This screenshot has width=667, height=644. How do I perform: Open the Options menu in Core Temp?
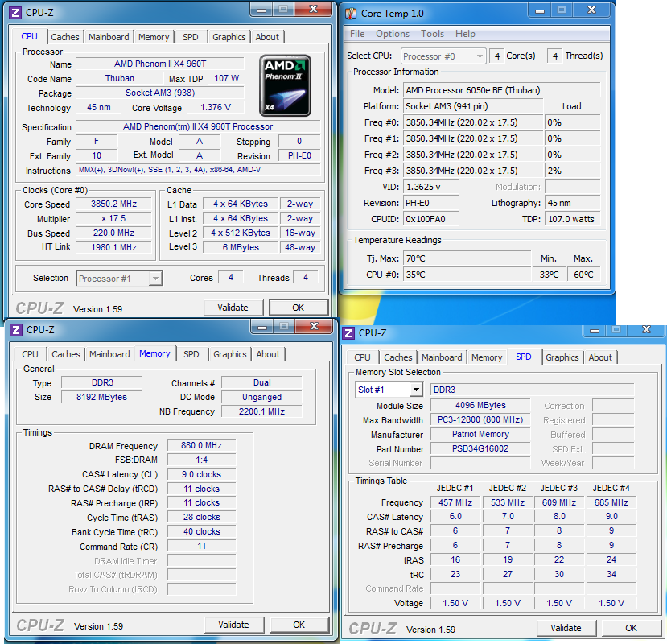[x=393, y=33]
